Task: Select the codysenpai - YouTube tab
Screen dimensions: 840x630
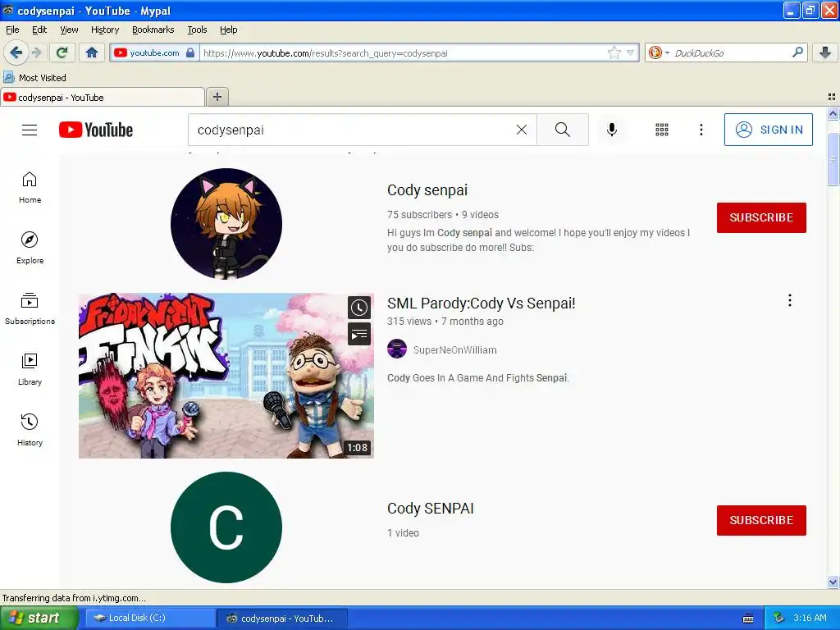Action: [103, 97]
